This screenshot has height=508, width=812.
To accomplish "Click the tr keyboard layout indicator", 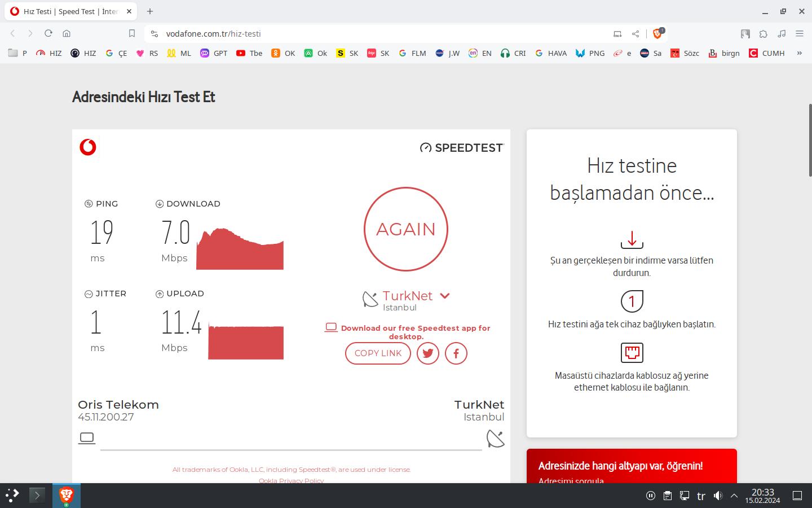I will click(701, 496).
